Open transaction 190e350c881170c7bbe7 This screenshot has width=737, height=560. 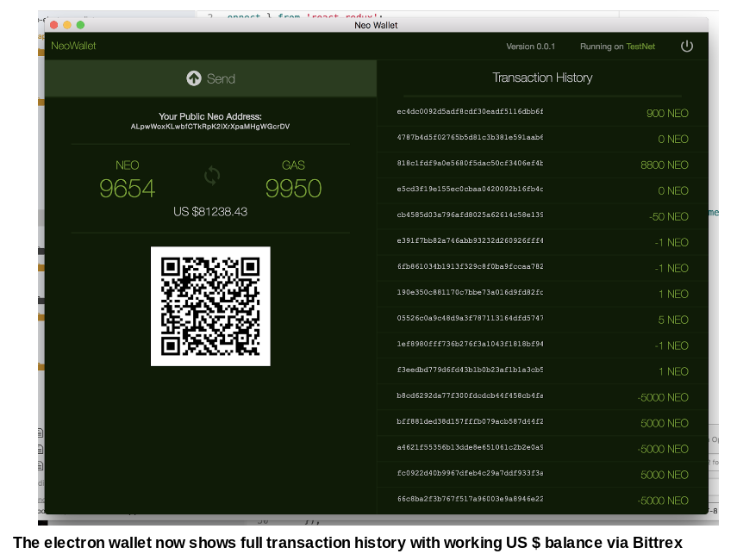(470, 292)
